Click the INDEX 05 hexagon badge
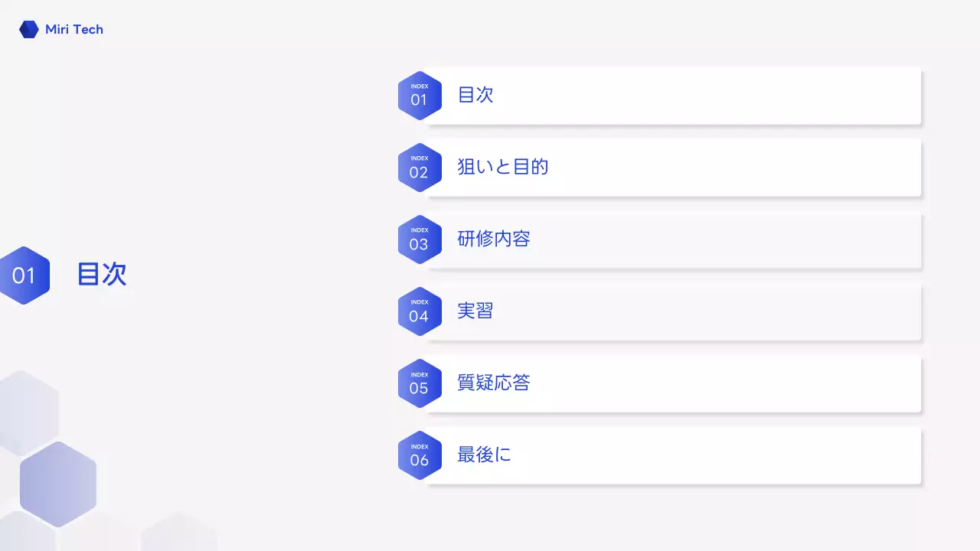This screenshot has height=551, width=980. (420, 383)
